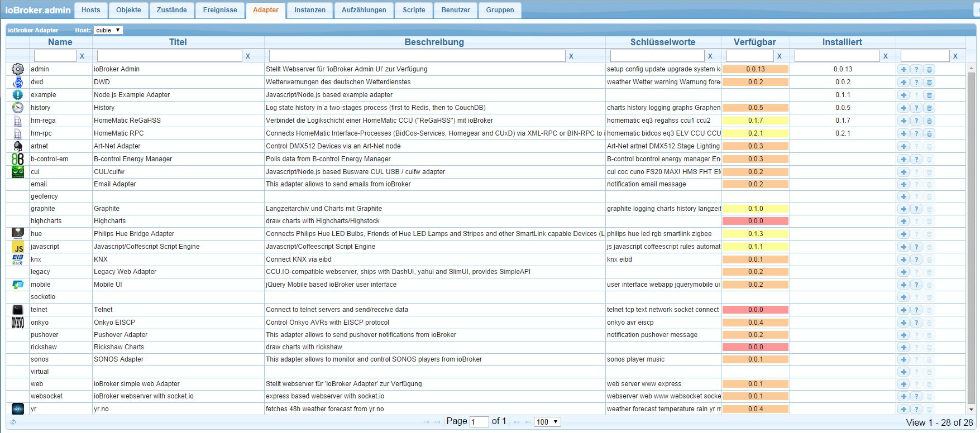Delete the hm-rpc adapter
Viewport: 980px width, 433px height.
[x=929, y=133]
